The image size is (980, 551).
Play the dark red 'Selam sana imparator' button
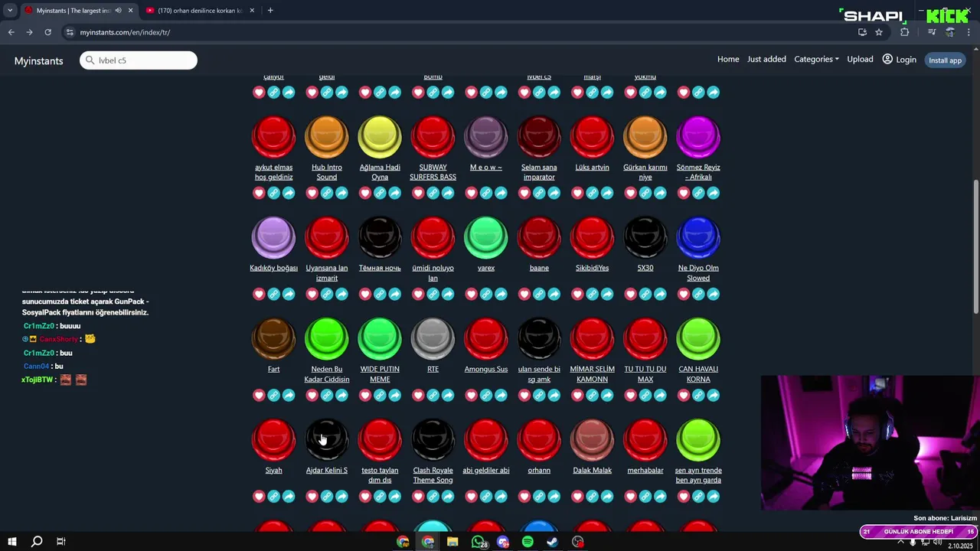(539, 137)
